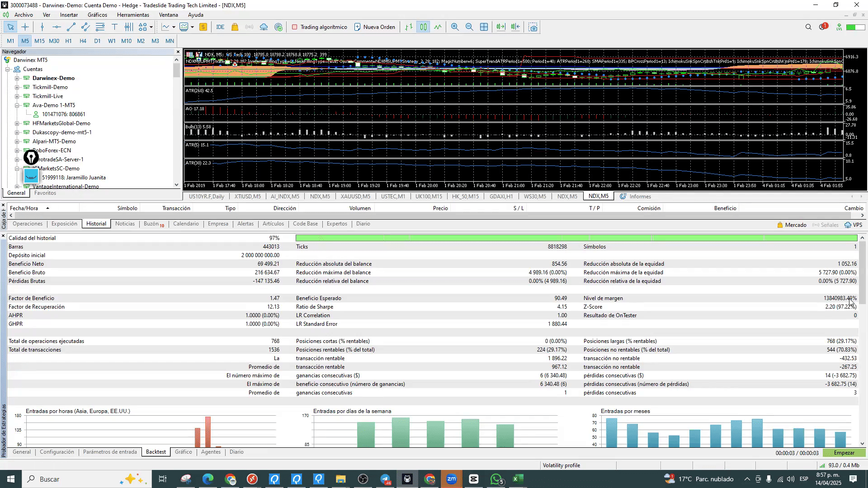Image resolution: width=868 pixels, height=488 pixels.
Task: Toggle Trading algorítmico on or off
Action: click(x=320, y=27)
